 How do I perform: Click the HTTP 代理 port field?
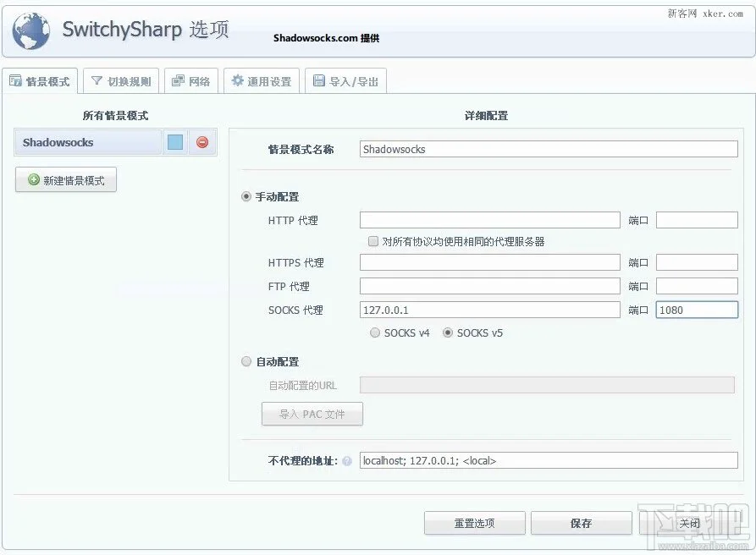[x=698, y=220]
